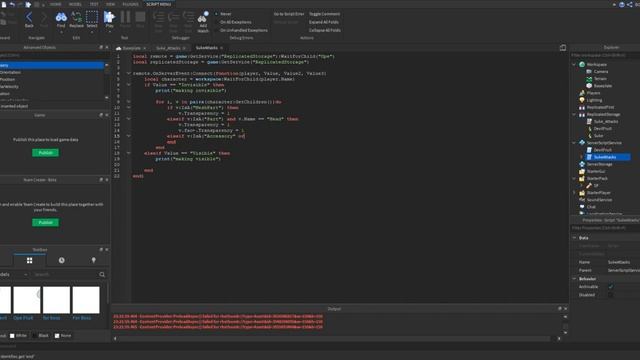Collapse the ServerScriptService tree node

click(x=574, y=143)
